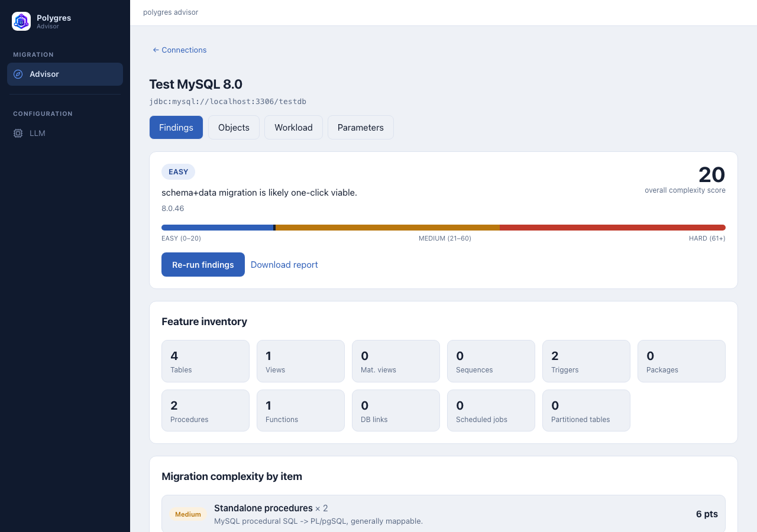The height and width of the screenshot is (532, 757).
Task: Click the jdbc:mysql connection URL text
Action: point(228,102)
